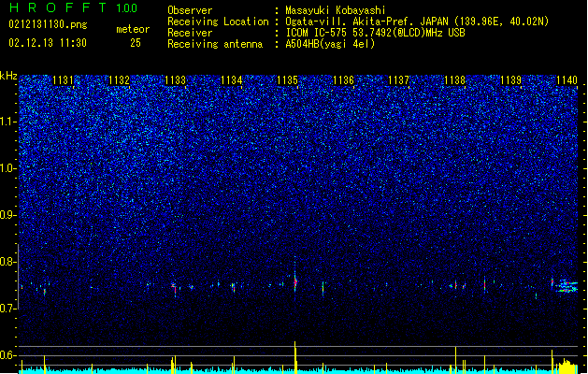Click the tallest yellow intensity spike at 1135
This screenshot has width=588, height=374.
click(x=295, y=357)
